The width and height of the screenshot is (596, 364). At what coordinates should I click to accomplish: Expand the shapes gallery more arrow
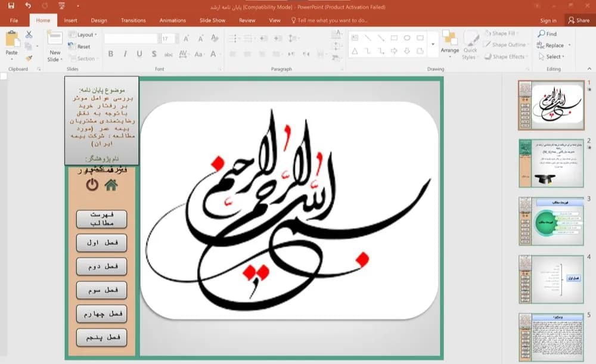pyautogui.click(x=433, y=44)
